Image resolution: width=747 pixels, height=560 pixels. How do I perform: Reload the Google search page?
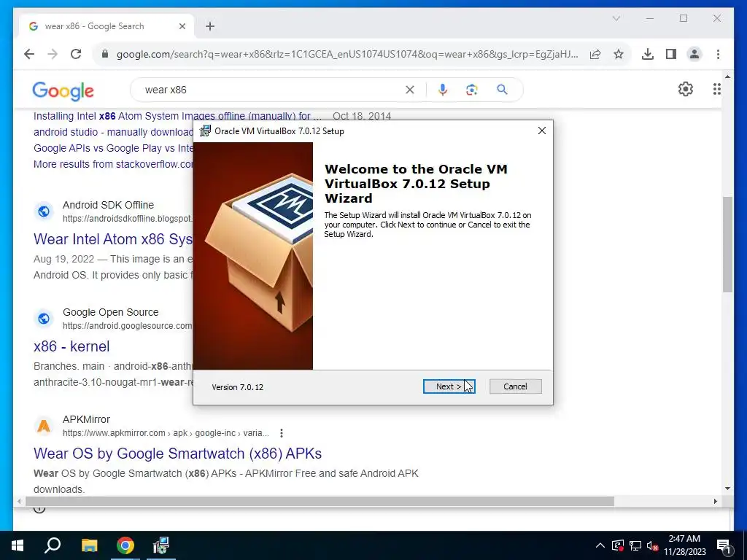pos(76,54)
